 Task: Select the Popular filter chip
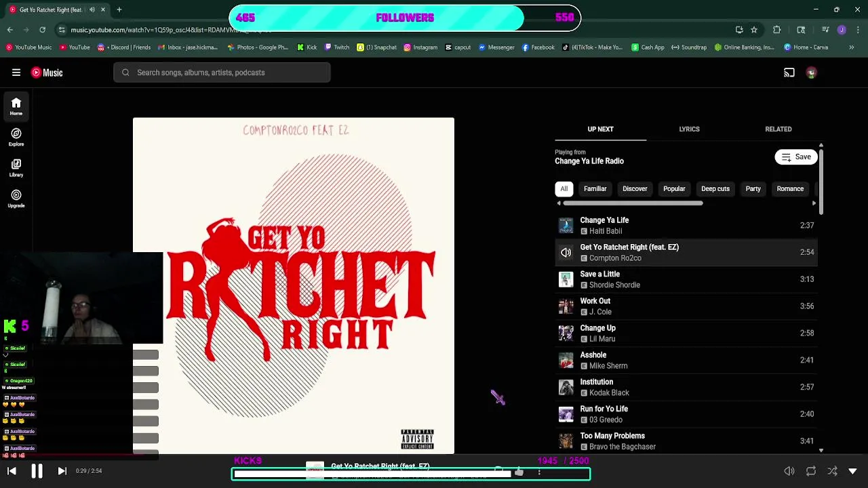(674, 189)
